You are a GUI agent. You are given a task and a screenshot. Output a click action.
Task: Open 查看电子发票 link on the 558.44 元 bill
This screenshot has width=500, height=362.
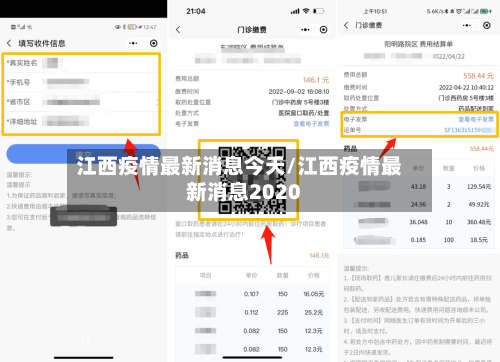[x=476, y=119]
